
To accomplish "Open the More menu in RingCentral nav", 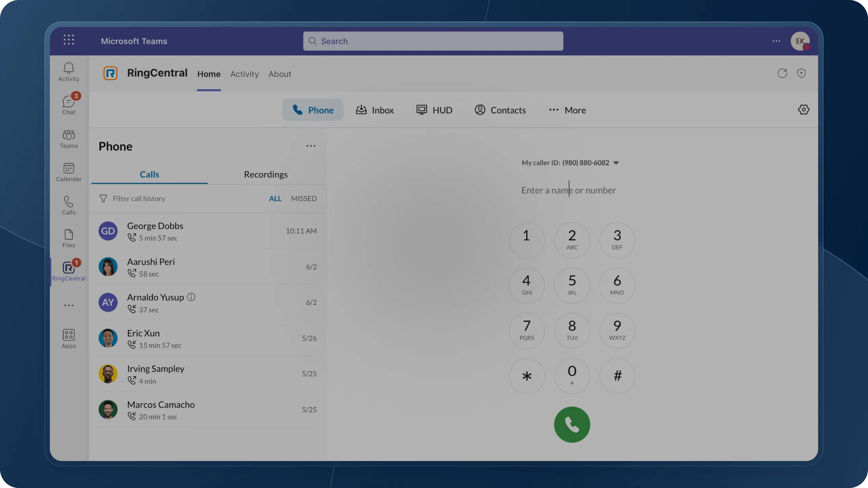I will coord(567,110).
